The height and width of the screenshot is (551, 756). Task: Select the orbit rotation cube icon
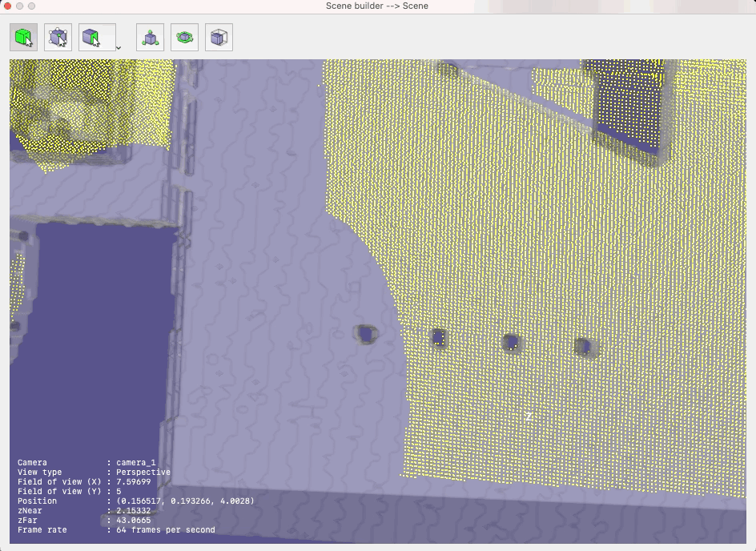coord(184,36)
